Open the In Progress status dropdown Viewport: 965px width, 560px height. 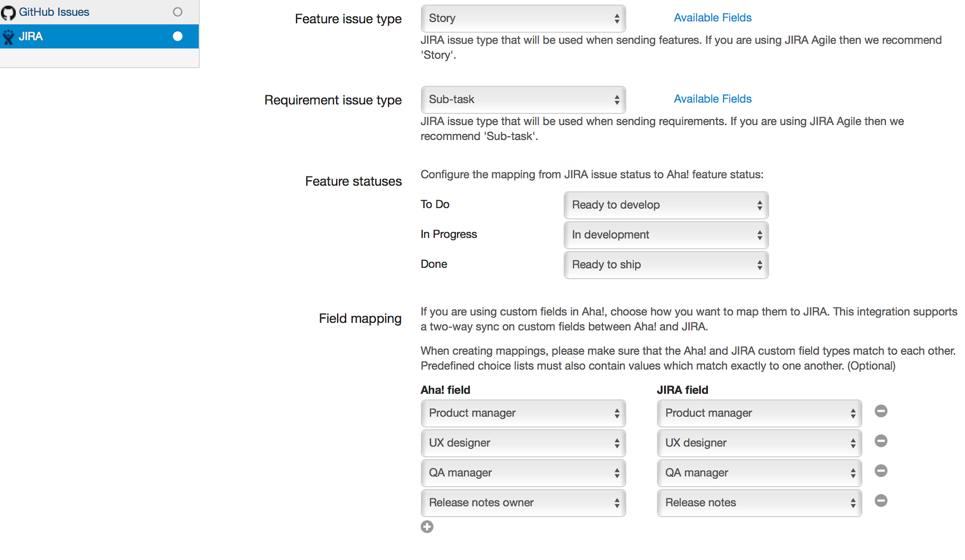tap(665, 235)
